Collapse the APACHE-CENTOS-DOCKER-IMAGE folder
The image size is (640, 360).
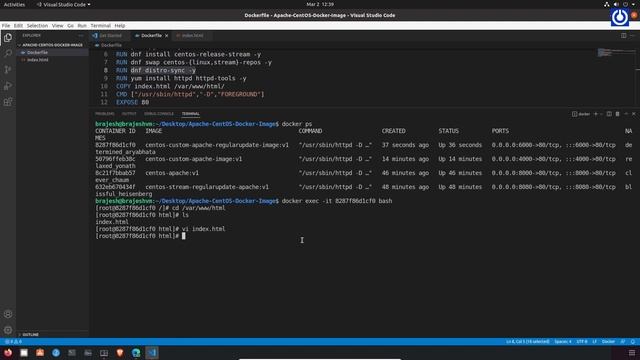51,45
